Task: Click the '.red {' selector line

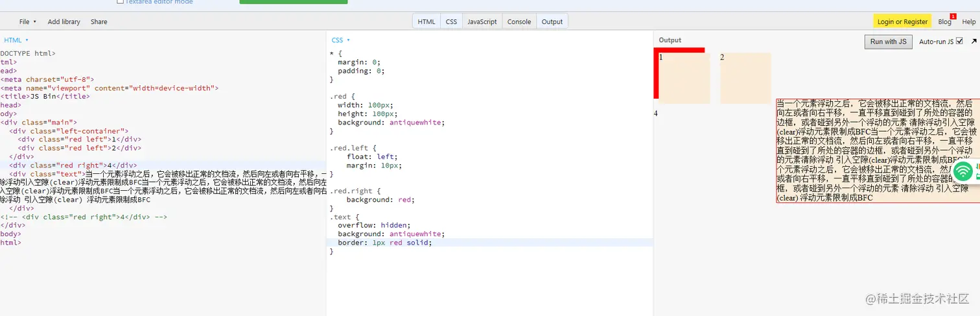Action: coord(343,96)
